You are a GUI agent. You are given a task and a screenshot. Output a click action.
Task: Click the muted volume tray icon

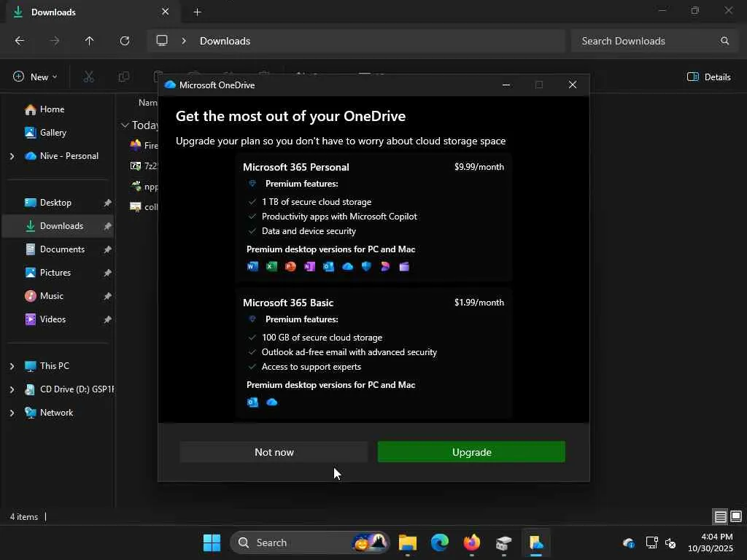pyautogui.click(x=670, y=542)
